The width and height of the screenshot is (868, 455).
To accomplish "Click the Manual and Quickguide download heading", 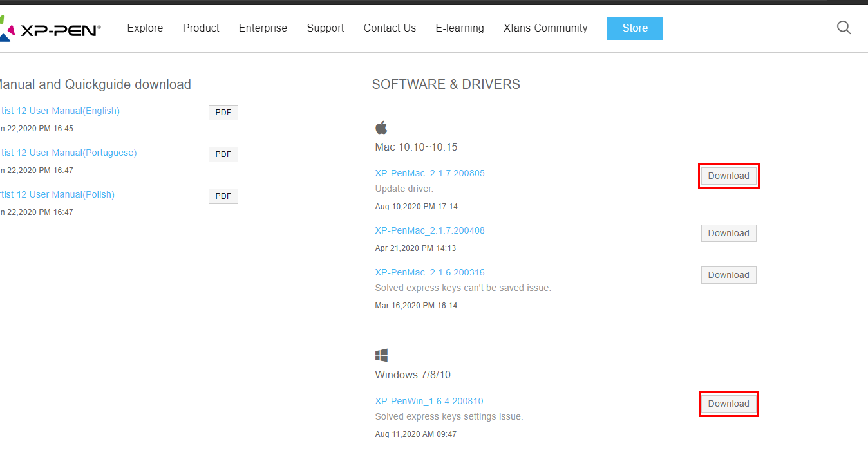I will [x=95, y=84].
